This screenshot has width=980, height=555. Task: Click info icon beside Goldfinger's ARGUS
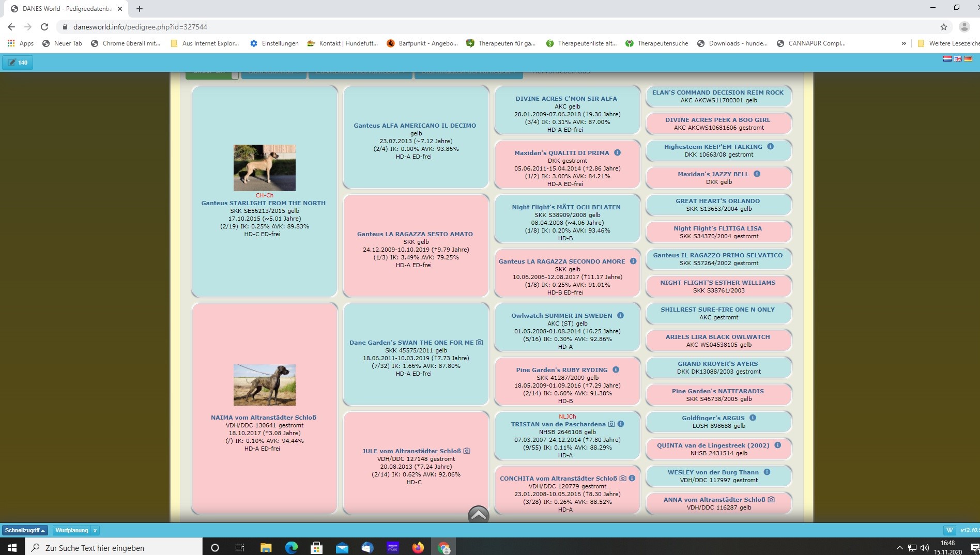pos(753,418)
